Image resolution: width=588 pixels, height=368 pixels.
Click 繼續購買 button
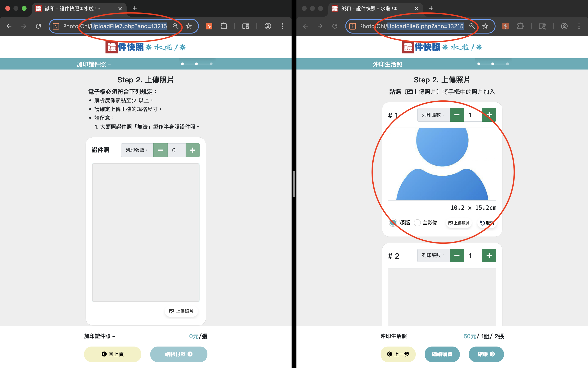442,354
